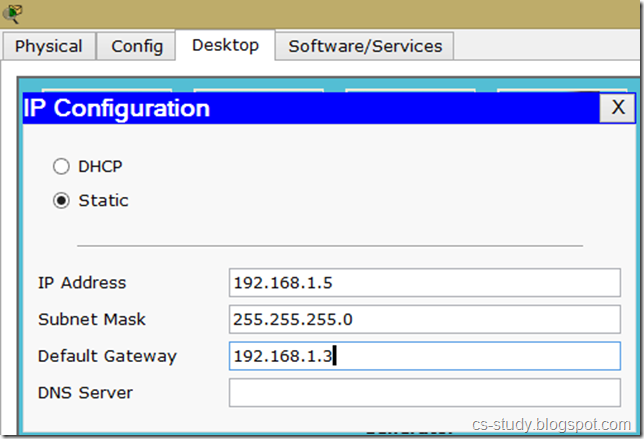The height and width of the screenshot is (439, 644).
Task: Click into the Default Gateway field
Action: [x=424, y=356]
